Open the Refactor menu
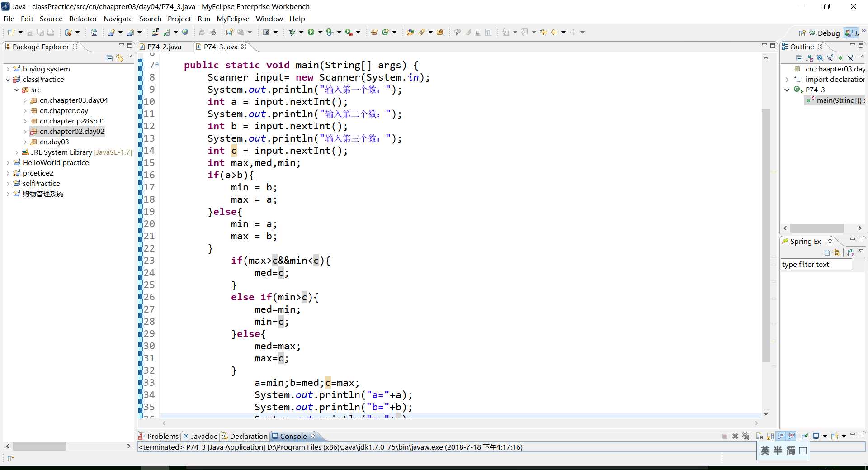868x470 pixels. [x=83, y=19]
